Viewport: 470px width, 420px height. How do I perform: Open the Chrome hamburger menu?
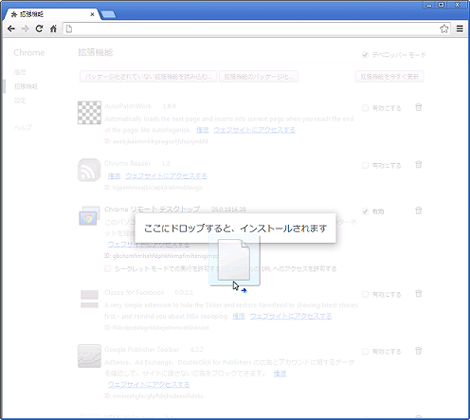460,29
